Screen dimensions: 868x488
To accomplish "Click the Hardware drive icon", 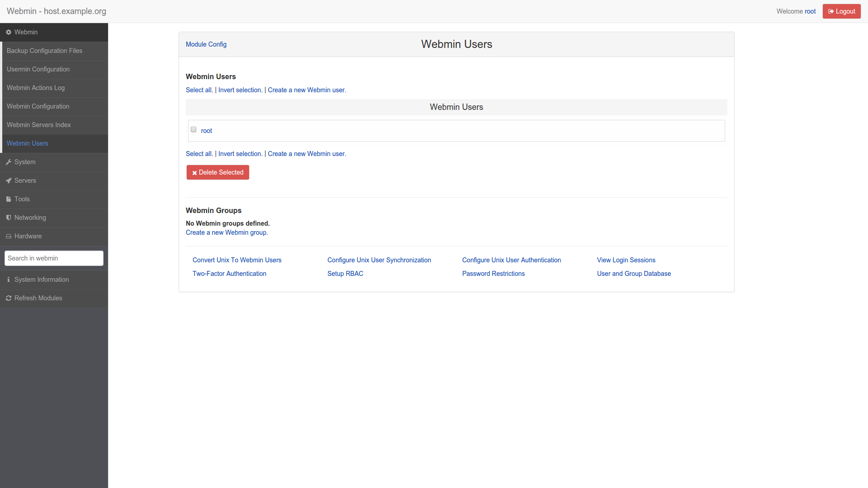I will (x=9, y=236).
